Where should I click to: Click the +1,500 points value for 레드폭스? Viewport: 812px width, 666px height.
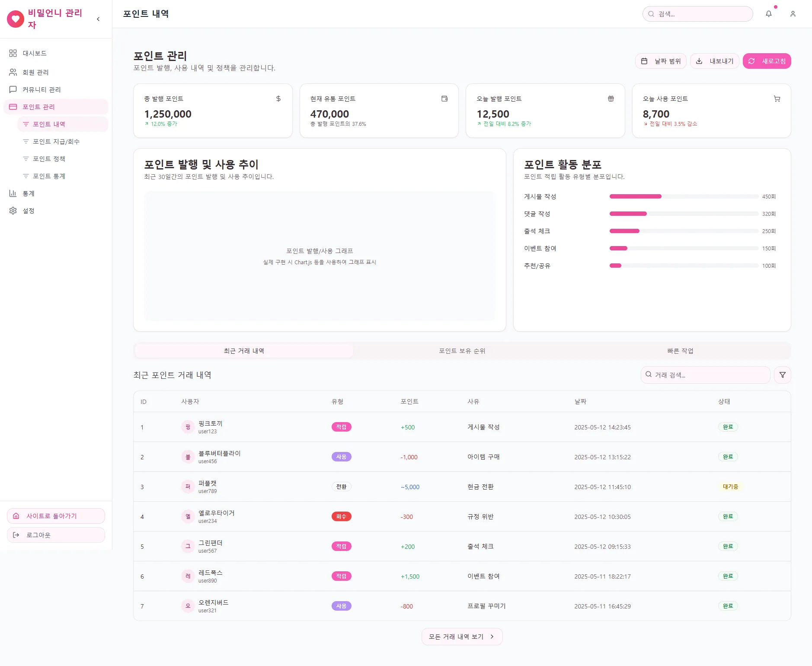point(410,576)
